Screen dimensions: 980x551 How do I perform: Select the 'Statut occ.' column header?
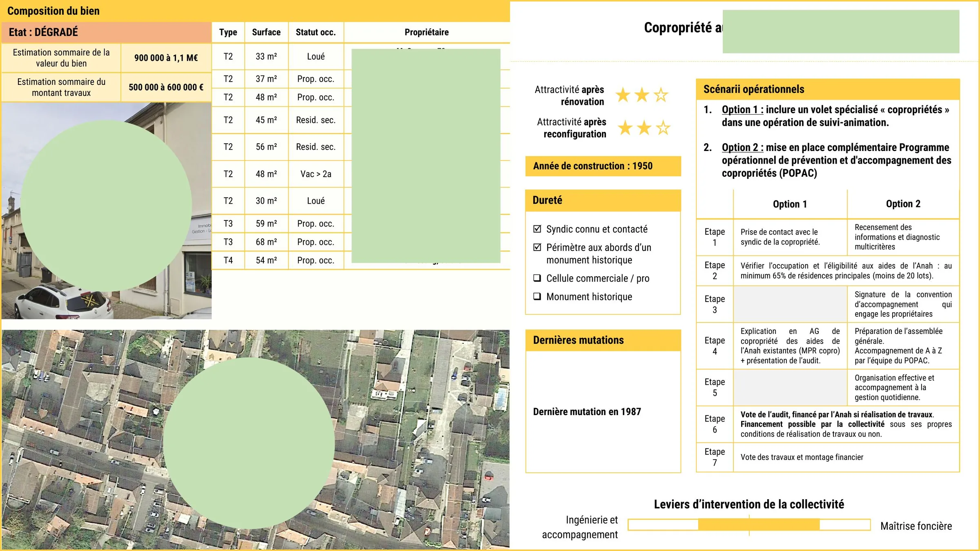pyautogui.click(x=316, y=32)
